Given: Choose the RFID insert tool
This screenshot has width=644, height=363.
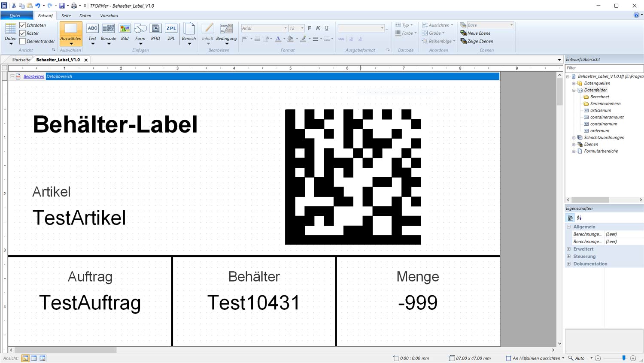Looking at the screenshot, I should (x=155, y=32).
